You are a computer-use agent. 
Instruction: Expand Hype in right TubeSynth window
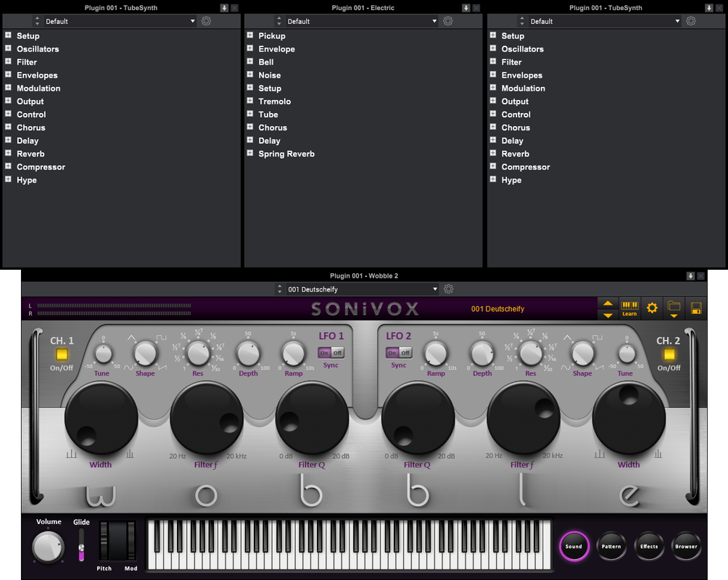(492, 179)
